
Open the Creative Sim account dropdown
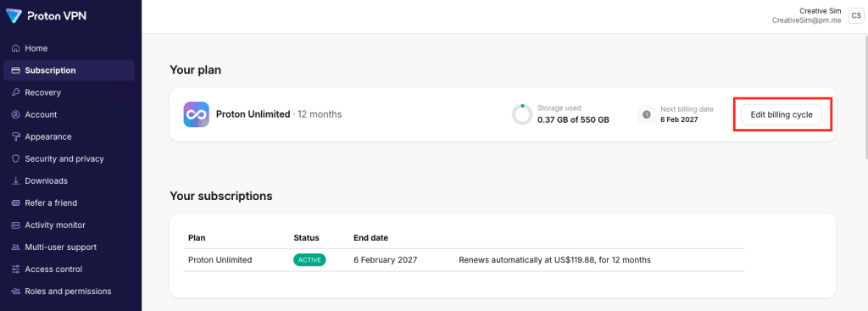point(818,15)
